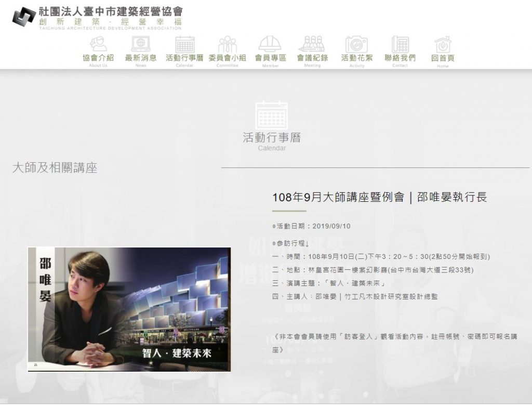Click the 108年9月大師講座暨例會 event title

click(x=379, y=198)
